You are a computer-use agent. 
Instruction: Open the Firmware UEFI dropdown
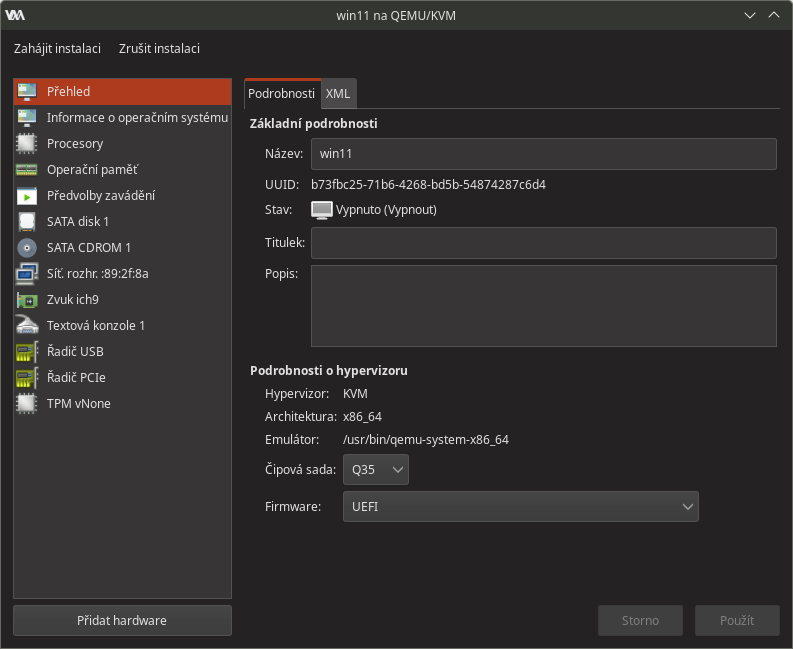tap(520, 506)
